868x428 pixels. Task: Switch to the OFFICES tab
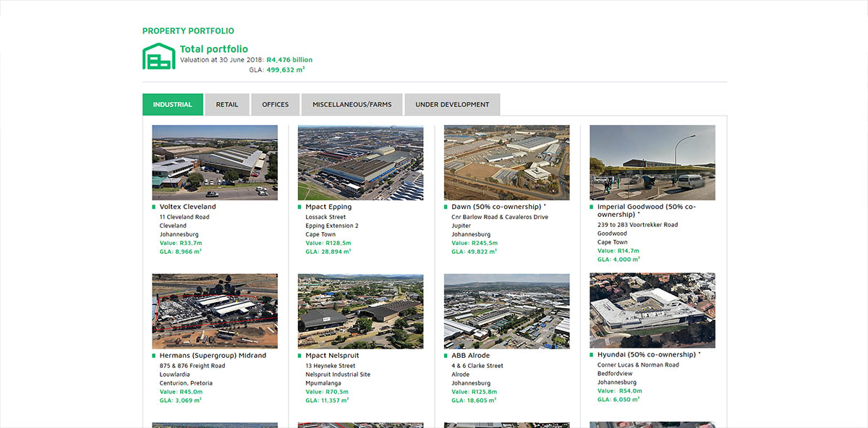click(x=275, y=104)
